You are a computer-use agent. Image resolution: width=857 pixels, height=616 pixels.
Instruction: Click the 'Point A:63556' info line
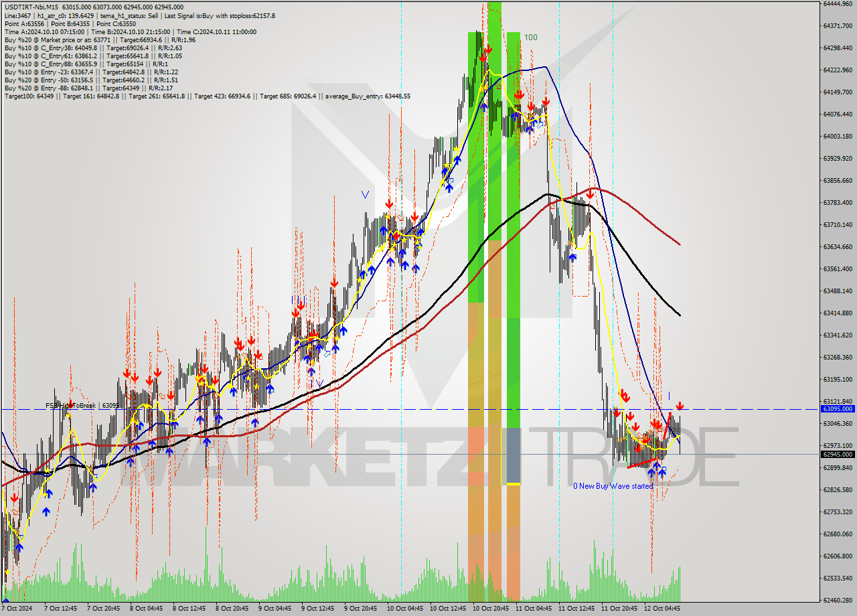70,23
